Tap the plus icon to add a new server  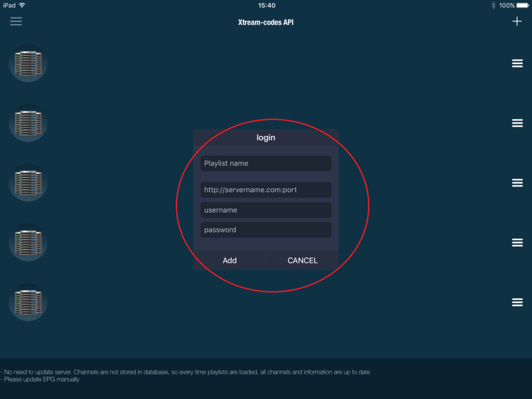[517, 21]
